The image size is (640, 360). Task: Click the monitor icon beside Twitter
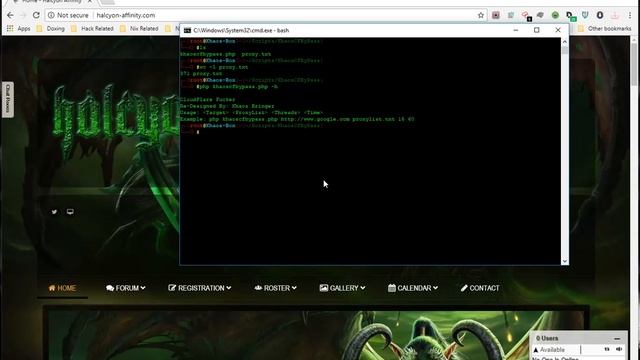pos(70,211)
